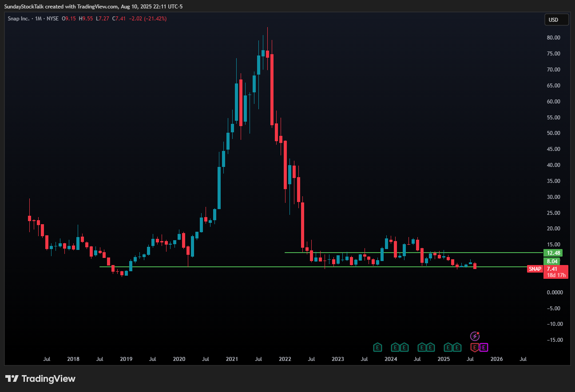575x392 pixels.
Task: Select the upper green horizontal line at 12.48
Action: coord(414,253)
